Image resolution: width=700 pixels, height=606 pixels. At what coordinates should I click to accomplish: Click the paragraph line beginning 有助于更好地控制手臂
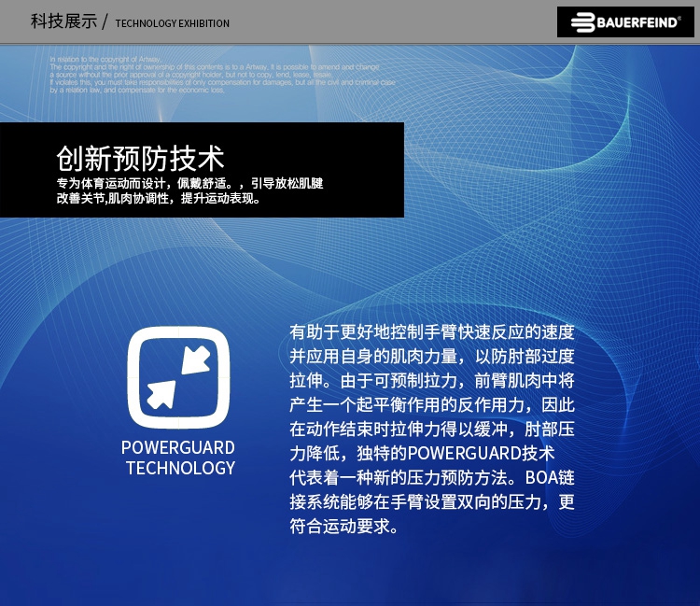(431, 331)
